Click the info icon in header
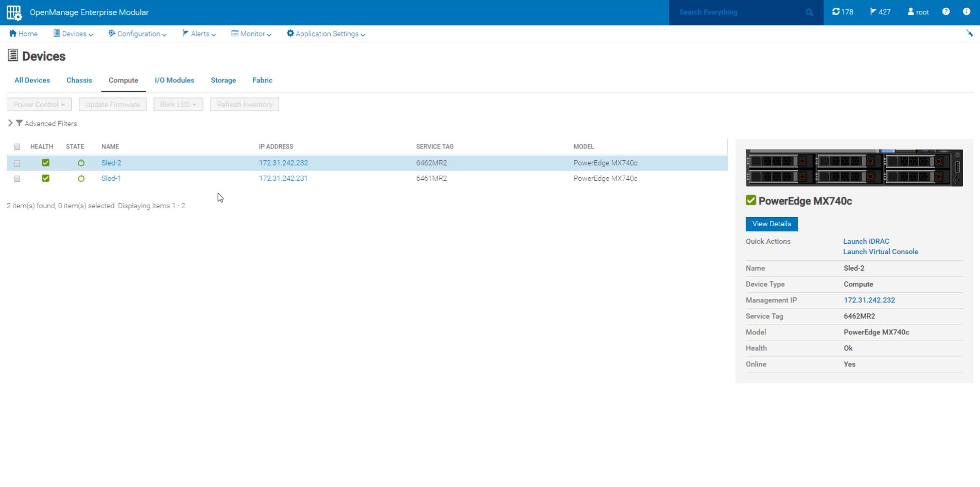Screen dimensions: 980x487 click(966, 12)
